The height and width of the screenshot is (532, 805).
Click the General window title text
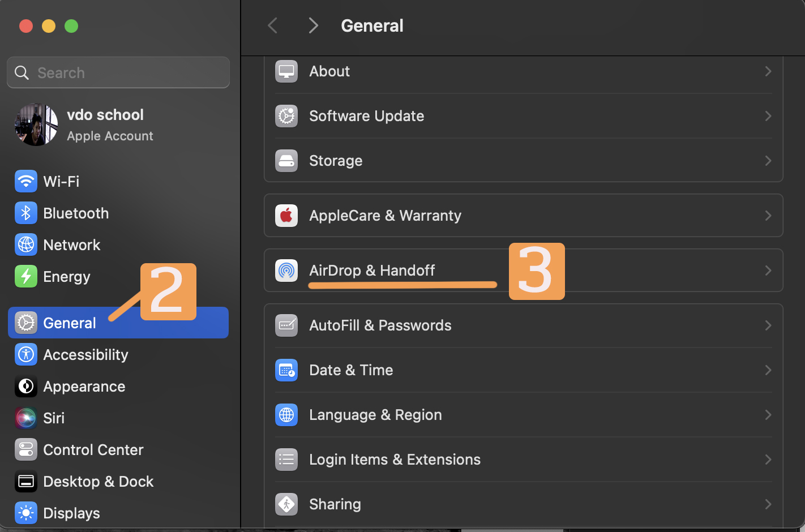click(x=372, y=26)
